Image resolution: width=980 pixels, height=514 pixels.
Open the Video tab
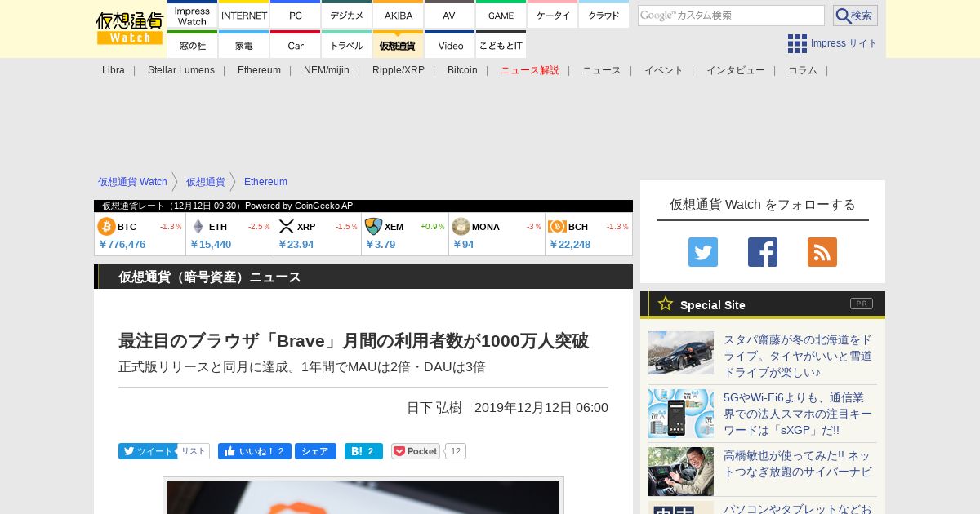[x=449, y=46]
